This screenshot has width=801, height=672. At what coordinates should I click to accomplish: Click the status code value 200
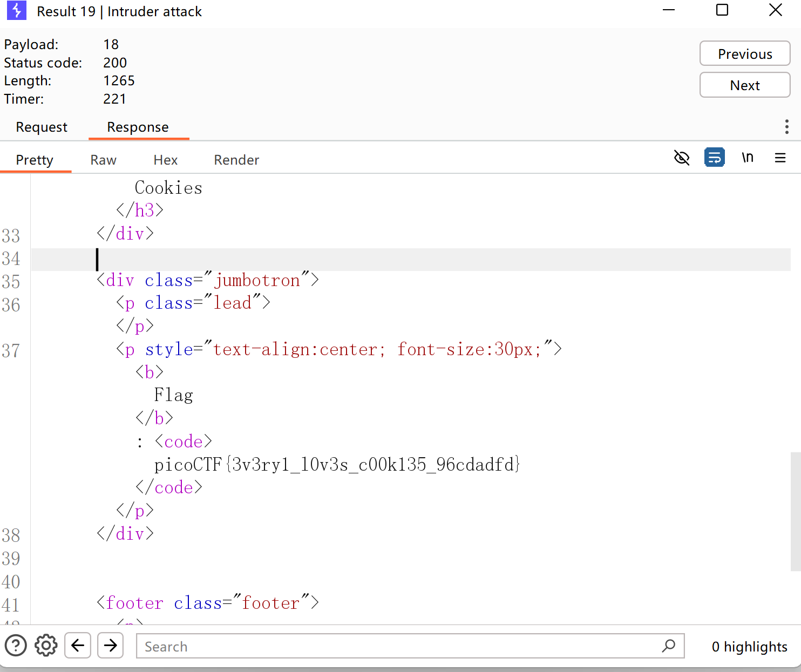pos(115,63)
